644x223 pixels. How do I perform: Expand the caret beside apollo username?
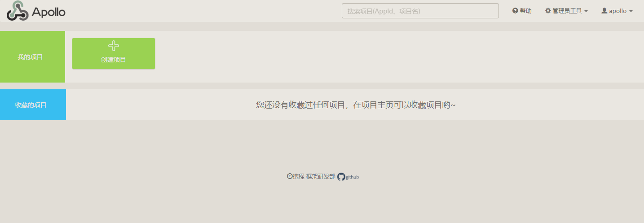pos(631,11)
